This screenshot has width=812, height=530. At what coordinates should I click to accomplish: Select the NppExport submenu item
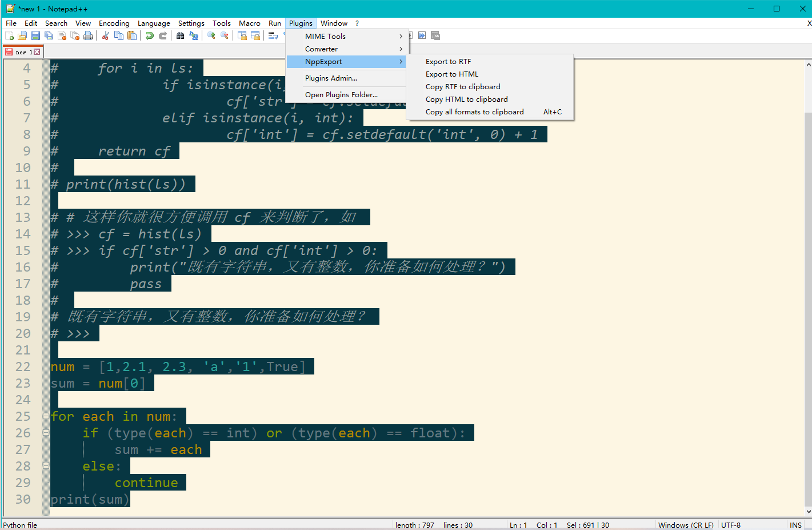tap(347, 61)
